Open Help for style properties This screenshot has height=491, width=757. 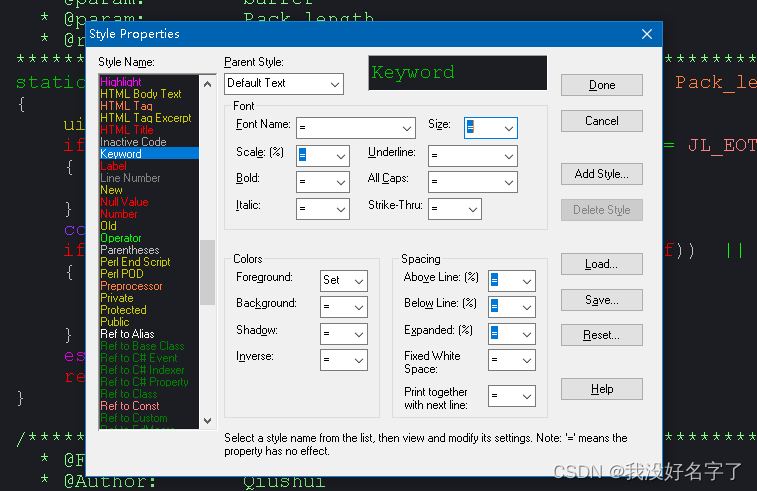tap(602, 389)
